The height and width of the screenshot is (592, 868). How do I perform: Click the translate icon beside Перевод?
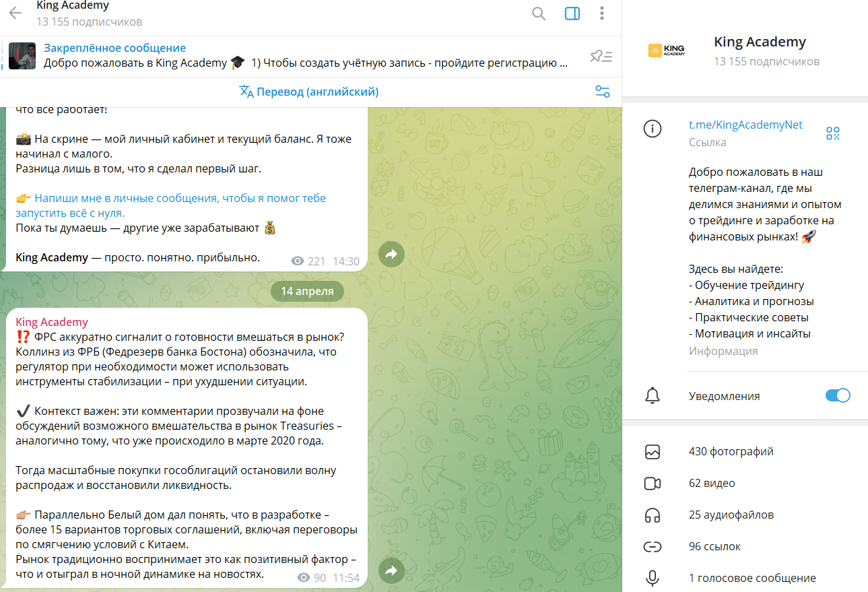click(x=246, y=92)
